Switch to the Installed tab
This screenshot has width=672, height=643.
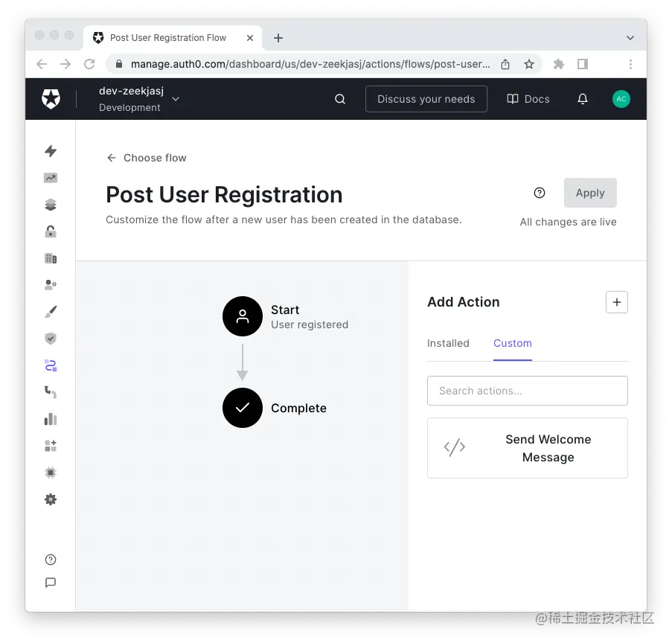coord(448,343)
